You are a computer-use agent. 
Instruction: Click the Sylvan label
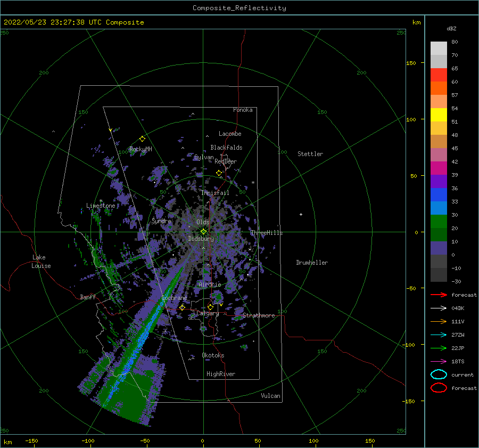point(204,157)
